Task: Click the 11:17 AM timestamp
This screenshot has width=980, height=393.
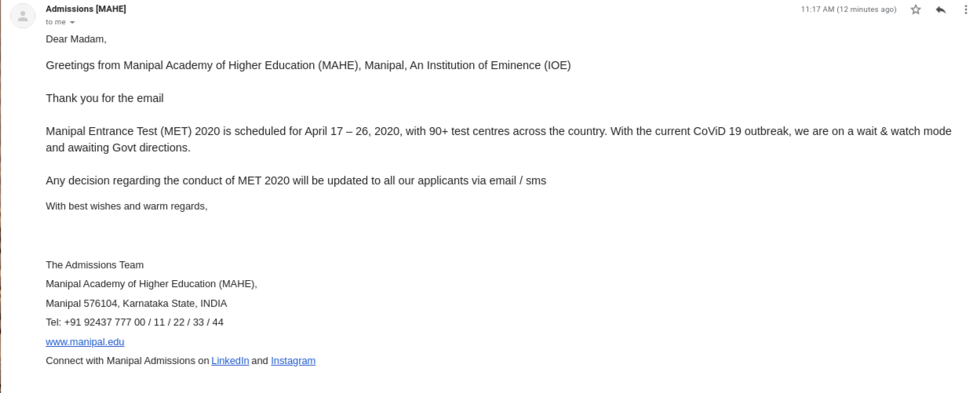Action: 848,9
